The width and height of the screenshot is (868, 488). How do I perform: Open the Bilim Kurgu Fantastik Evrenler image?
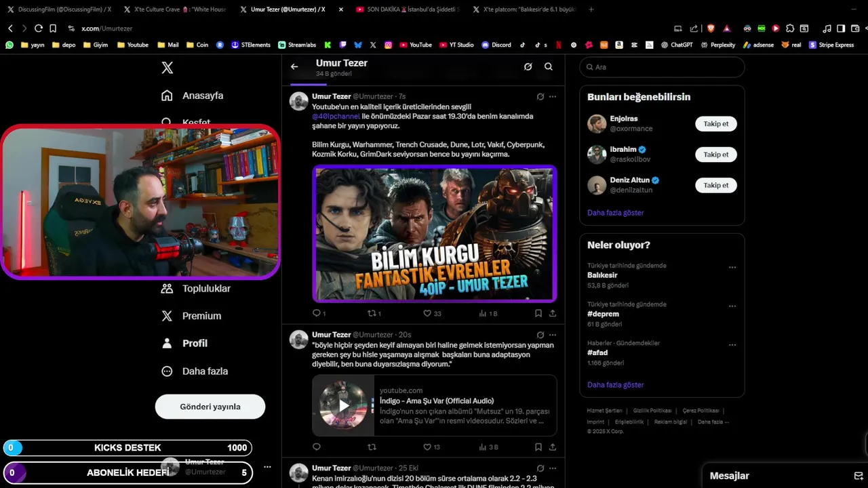[435, 234]
